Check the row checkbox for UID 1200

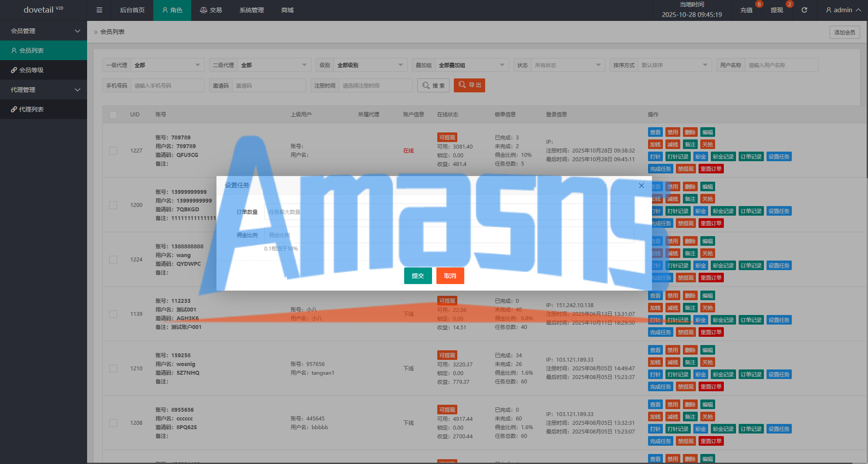(x=113, y=205)
